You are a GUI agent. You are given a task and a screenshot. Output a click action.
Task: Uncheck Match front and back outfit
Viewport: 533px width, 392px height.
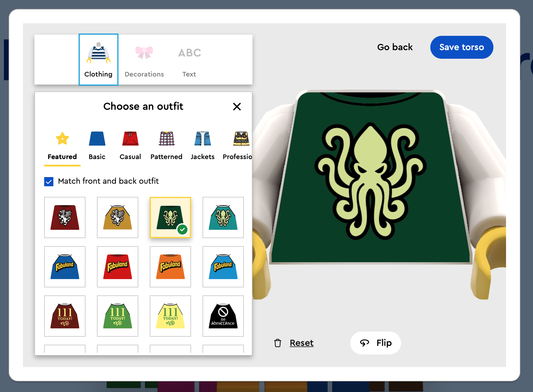pyautogui.click(x=49, y=181)
